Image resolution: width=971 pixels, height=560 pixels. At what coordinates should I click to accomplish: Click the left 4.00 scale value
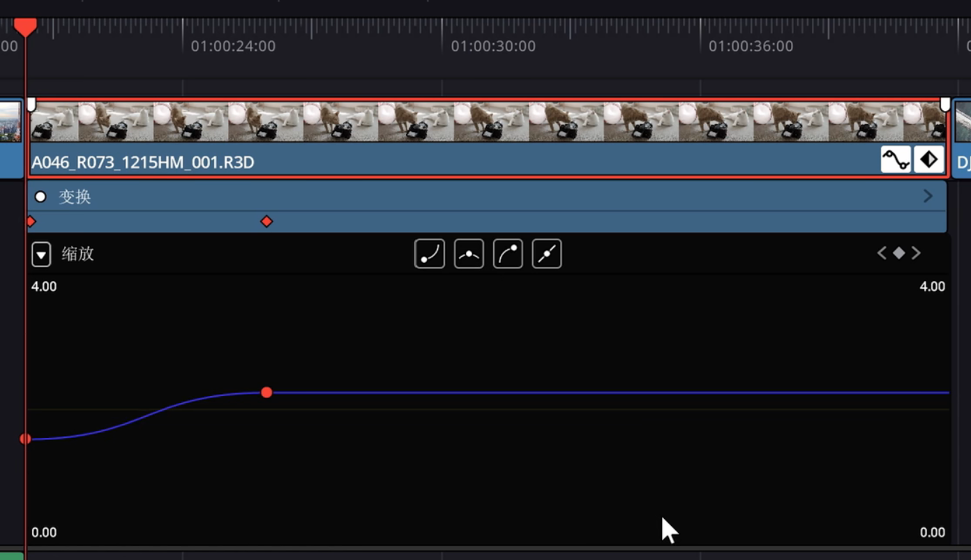(x=44, y=287)
